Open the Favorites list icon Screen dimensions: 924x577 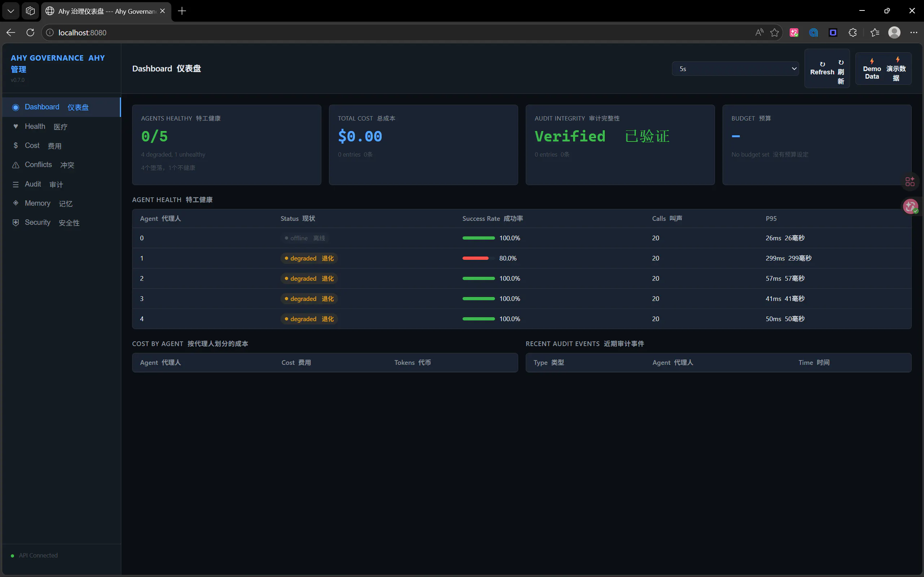875,32
